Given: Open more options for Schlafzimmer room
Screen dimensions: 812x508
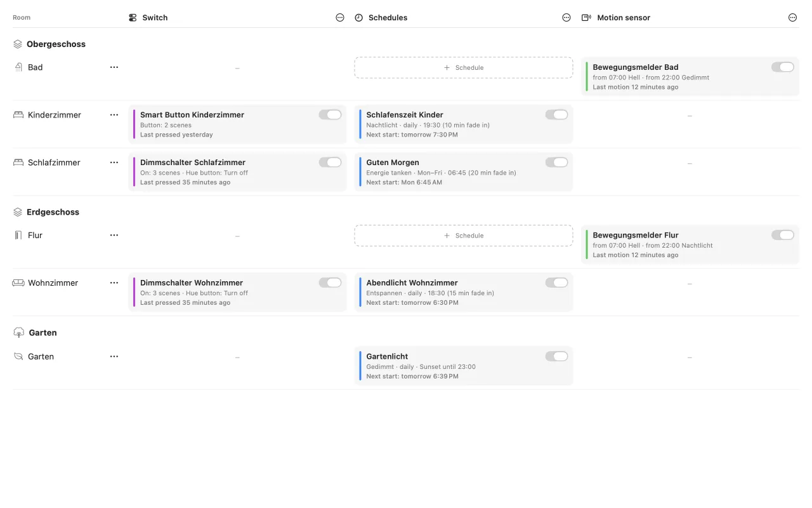Looking at the screenshot, I should pos(114,163).
